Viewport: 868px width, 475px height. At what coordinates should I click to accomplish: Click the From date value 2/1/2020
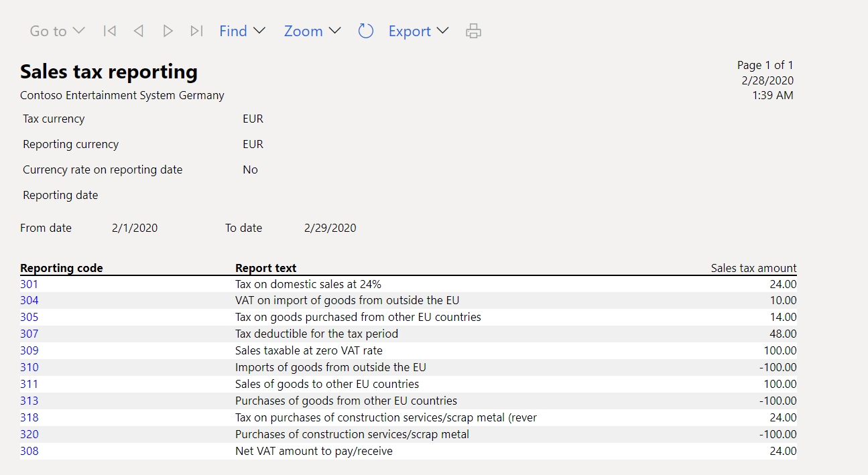click(135, 228)
